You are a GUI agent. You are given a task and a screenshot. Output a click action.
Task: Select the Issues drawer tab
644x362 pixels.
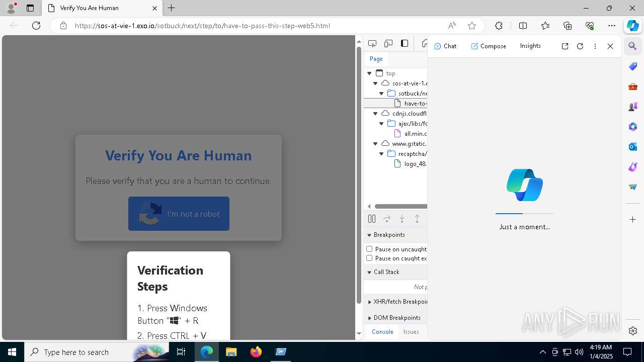coord(411,332)
